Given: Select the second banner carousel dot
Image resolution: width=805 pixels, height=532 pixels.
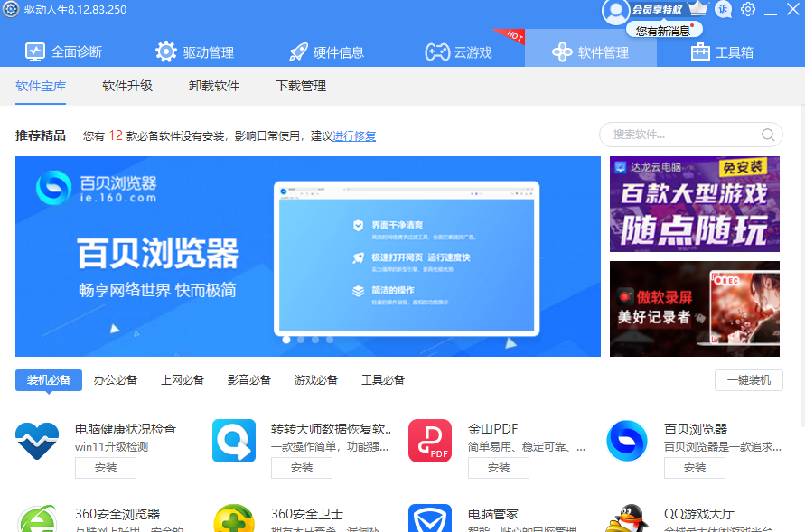Looking at the screenshot, I should point(301,339).
